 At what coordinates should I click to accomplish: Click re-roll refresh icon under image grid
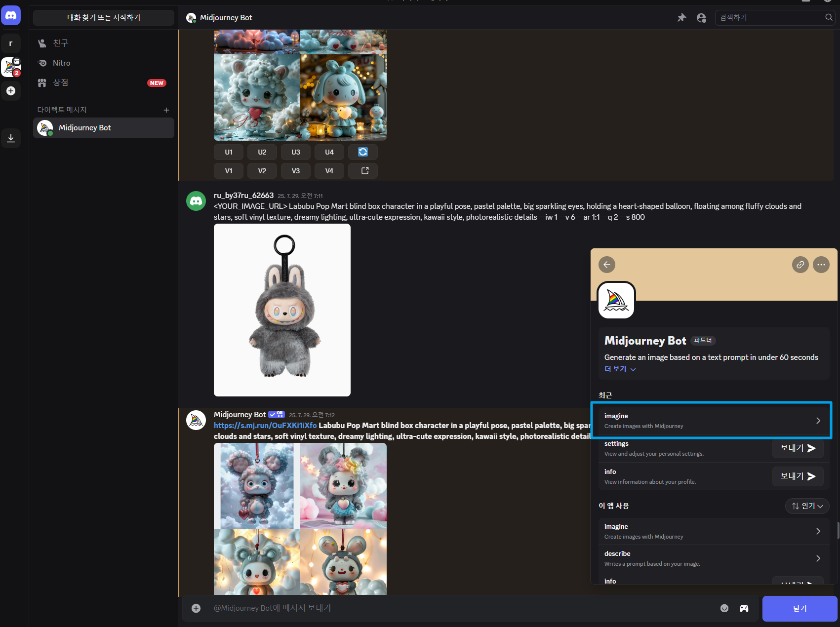coord(363,152)
